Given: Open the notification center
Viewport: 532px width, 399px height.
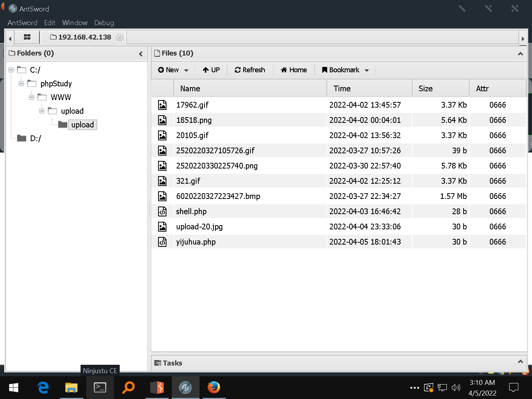Looking at the screenshot, I should click(514, 388).
